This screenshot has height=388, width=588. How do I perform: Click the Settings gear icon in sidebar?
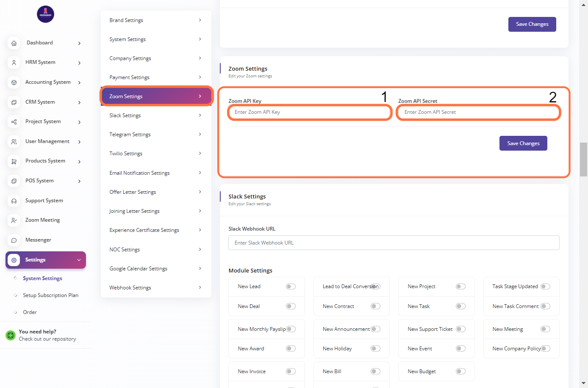coord(14,260)
